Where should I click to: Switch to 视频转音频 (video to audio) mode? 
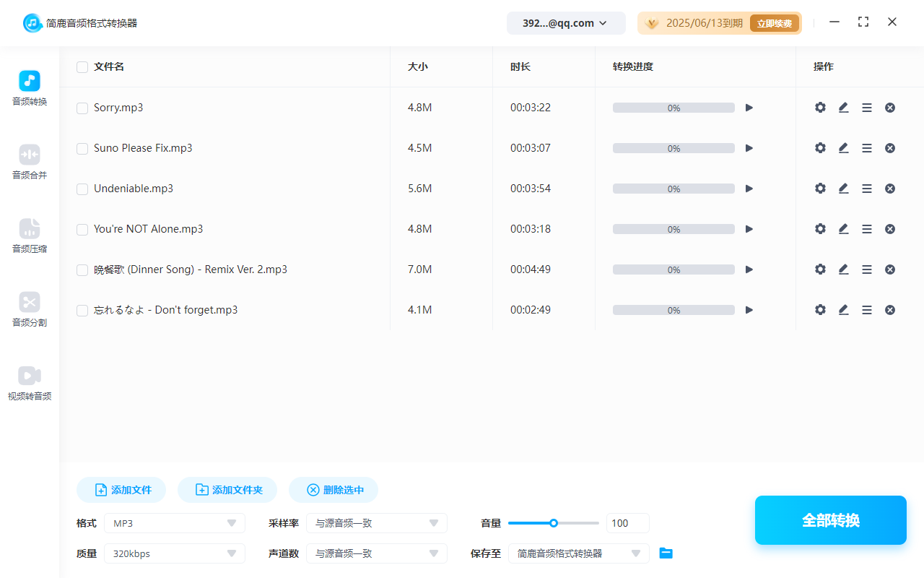tap(29, 383)
